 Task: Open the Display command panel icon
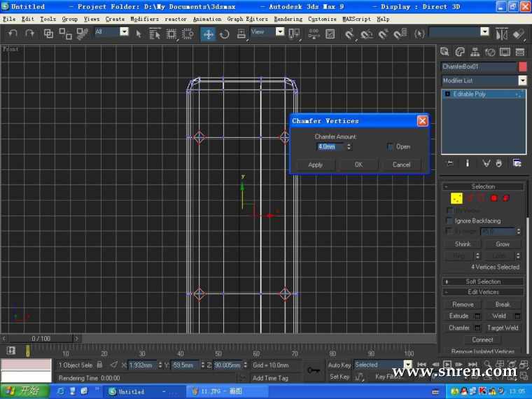click(x=505, y=52)
